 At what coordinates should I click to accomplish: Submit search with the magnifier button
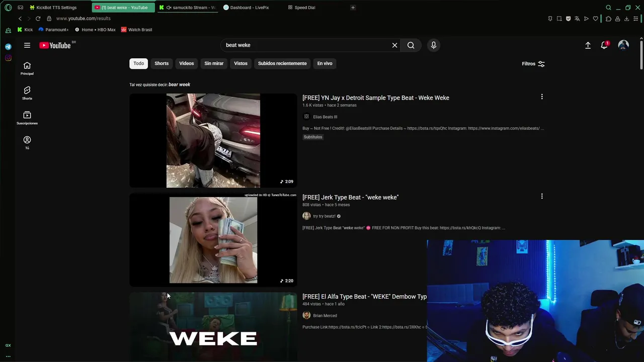click(411, 45)
